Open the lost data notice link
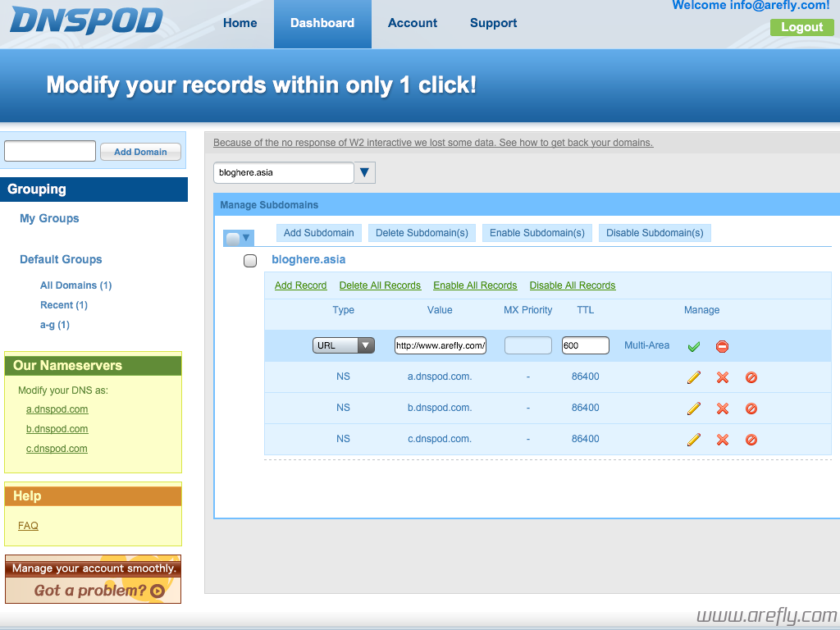The image size is (840, 630). click(433, 143)
